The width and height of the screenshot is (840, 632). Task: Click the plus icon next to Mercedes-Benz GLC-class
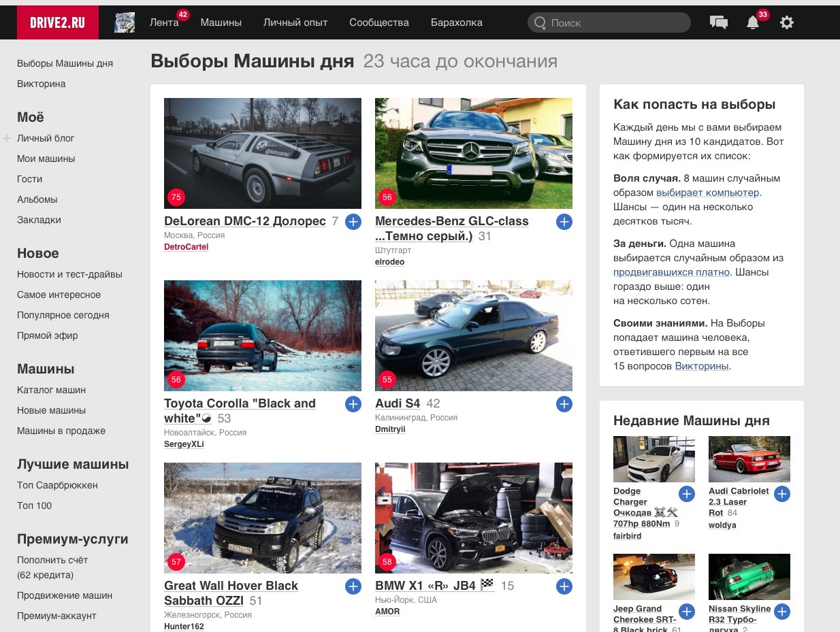[x=564, y=222]
